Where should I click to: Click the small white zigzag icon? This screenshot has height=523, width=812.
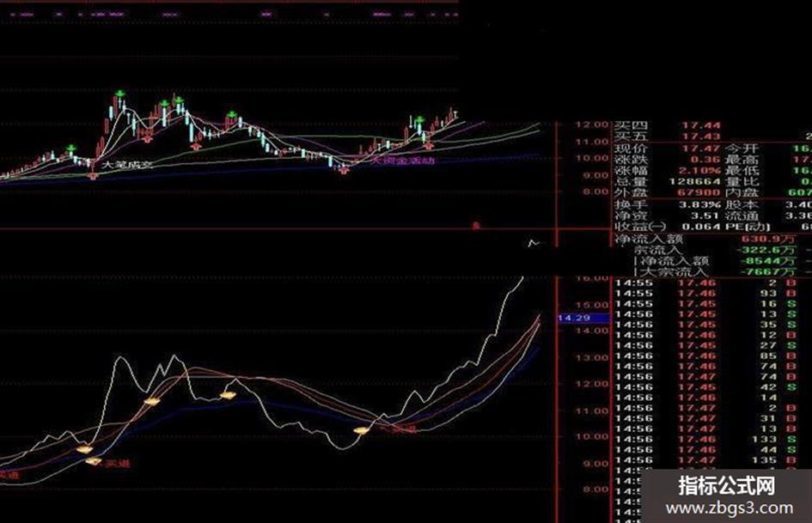tap(534, 243)
